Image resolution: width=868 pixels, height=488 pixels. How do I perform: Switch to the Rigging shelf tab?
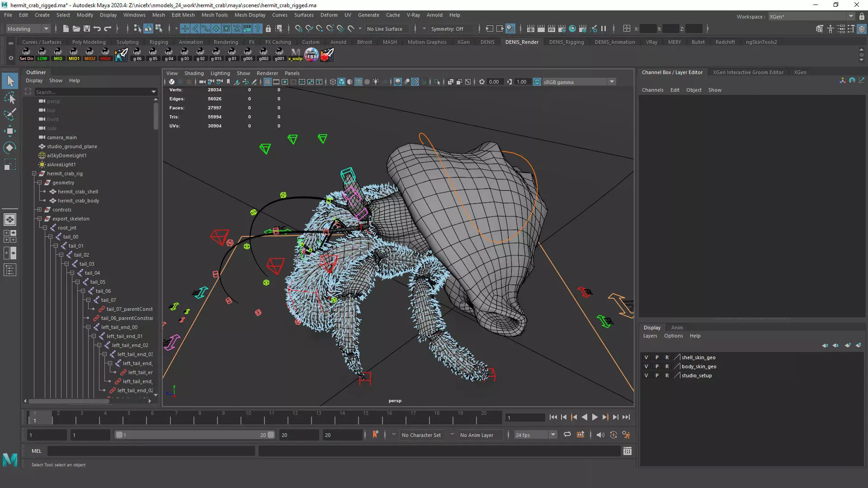(x=159, y=42)
